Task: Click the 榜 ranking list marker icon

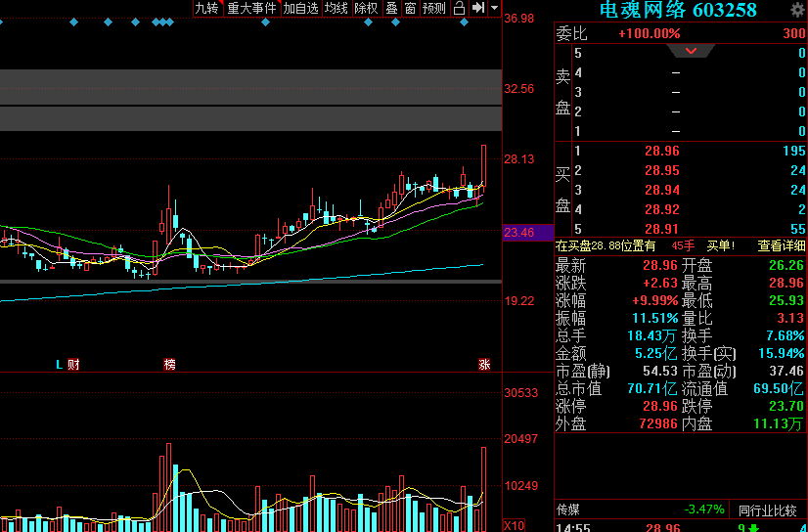Action: coord(169,365)
